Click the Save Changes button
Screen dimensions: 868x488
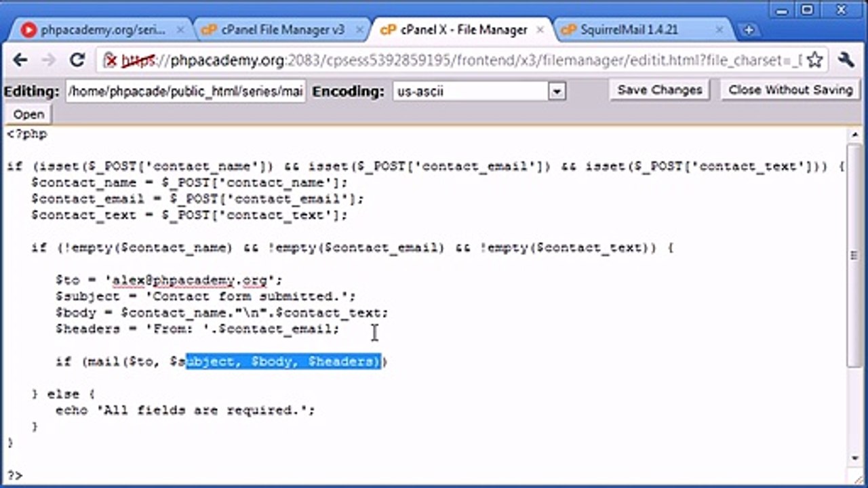click(660, 90)
